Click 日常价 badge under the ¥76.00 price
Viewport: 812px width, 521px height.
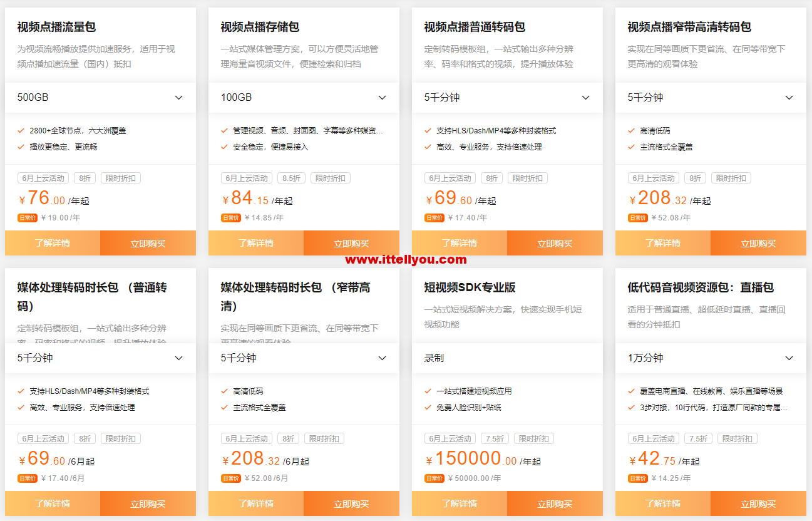pyautogui.click(x=28, y=218)
